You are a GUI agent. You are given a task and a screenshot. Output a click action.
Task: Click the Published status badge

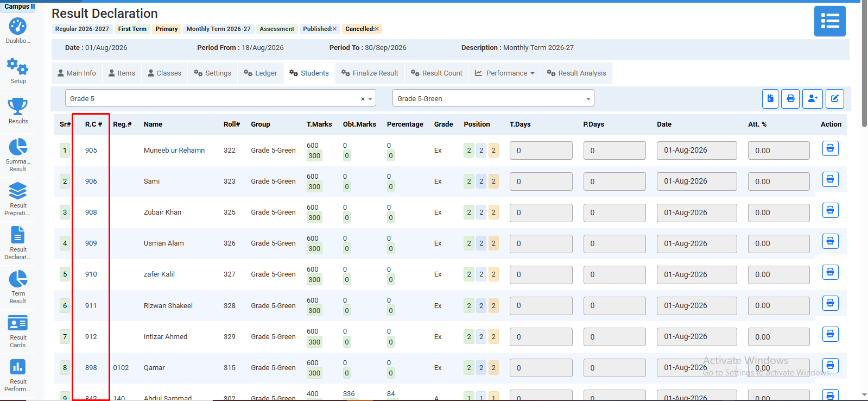pos(320,29)
